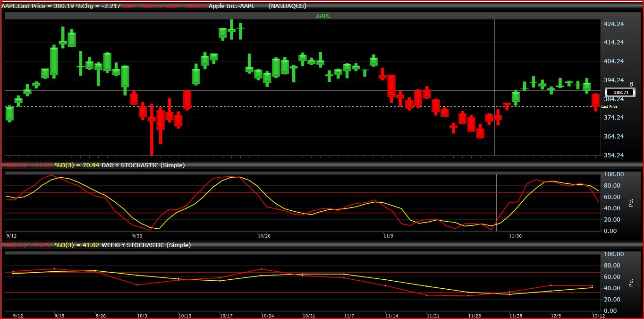The image size is (644, 319).
Task: Click the 404.24 price axis label
Action: tap(614, 61)
